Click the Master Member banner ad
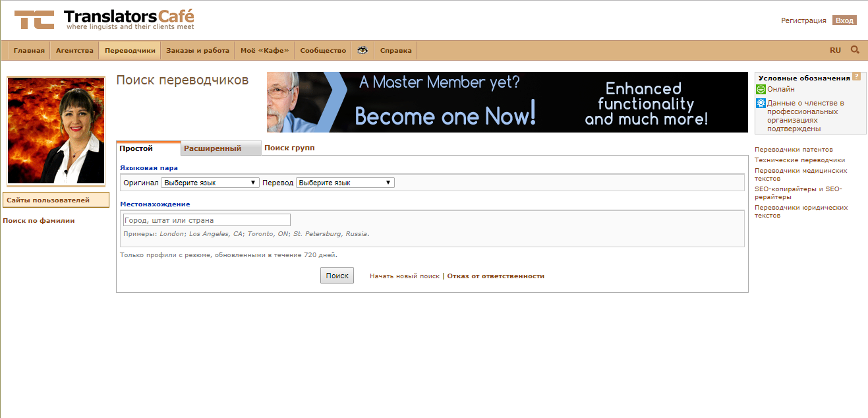Image resolution: width=868 pixels, height=418 pixels. pos(507,102)
